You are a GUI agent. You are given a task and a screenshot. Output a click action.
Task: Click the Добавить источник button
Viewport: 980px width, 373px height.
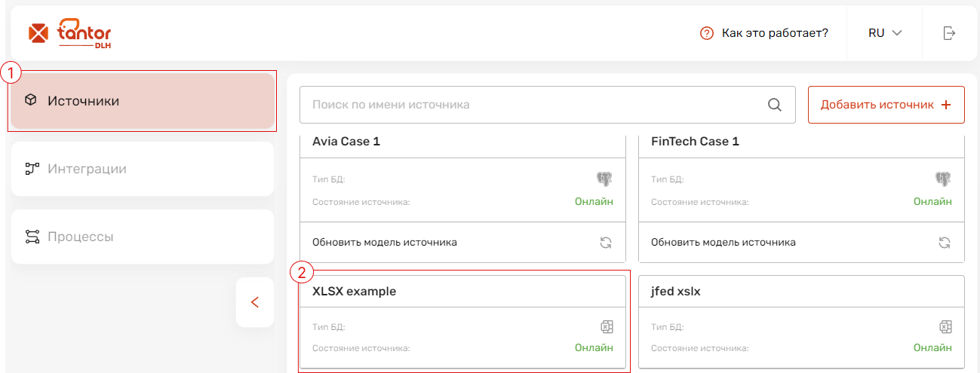[x=886, y=105]
